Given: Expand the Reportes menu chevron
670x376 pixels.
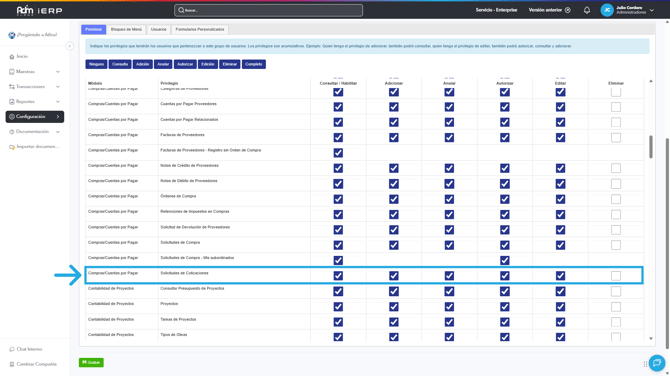Looking at the screenshot, I should point(58,102).
